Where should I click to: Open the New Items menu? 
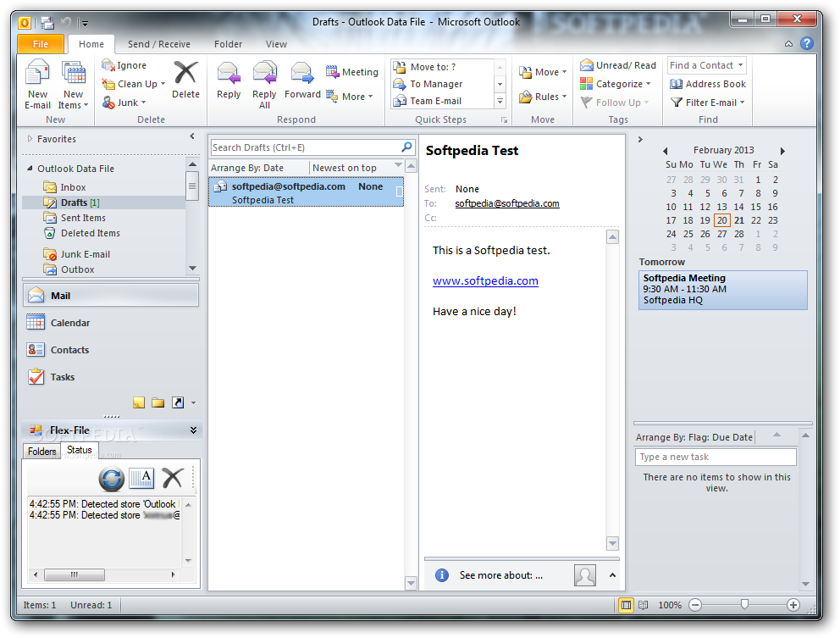click(x=74, y=84)
